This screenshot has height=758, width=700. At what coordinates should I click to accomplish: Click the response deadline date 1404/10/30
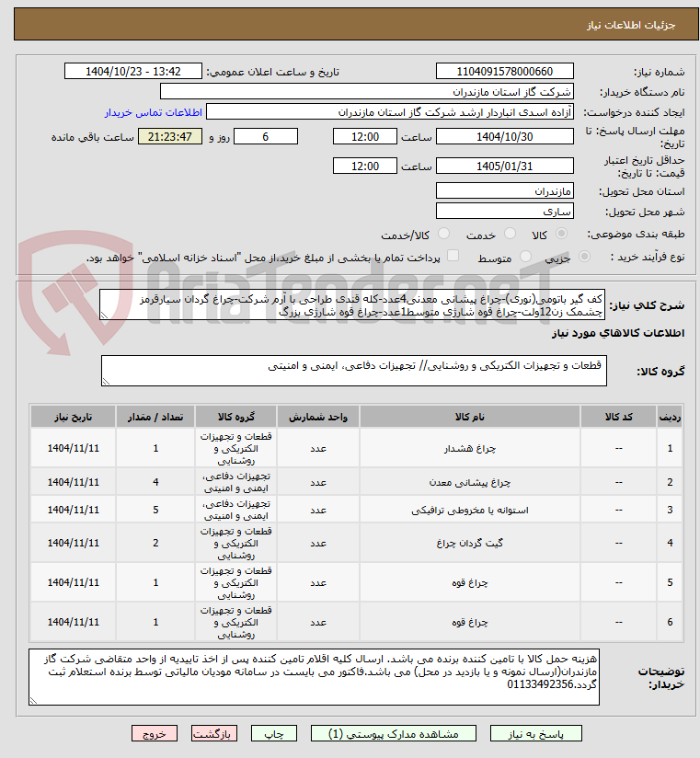[505, 137]
